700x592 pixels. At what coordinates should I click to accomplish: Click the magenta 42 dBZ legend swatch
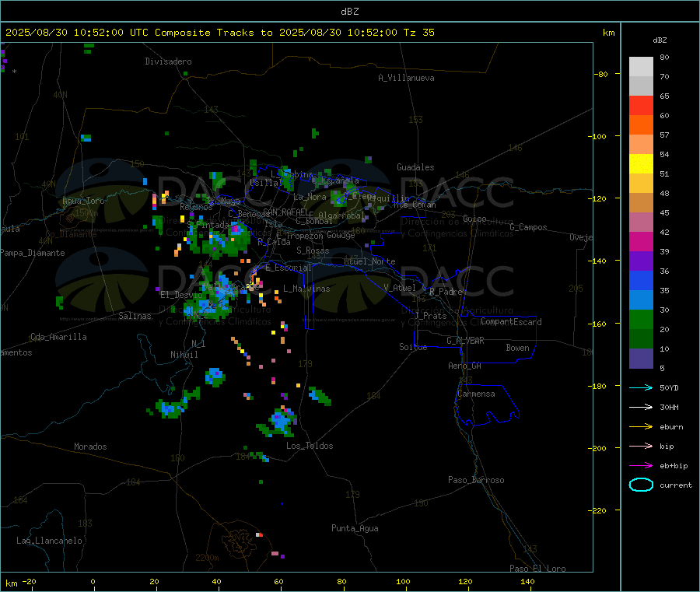(x=641, y=241)
